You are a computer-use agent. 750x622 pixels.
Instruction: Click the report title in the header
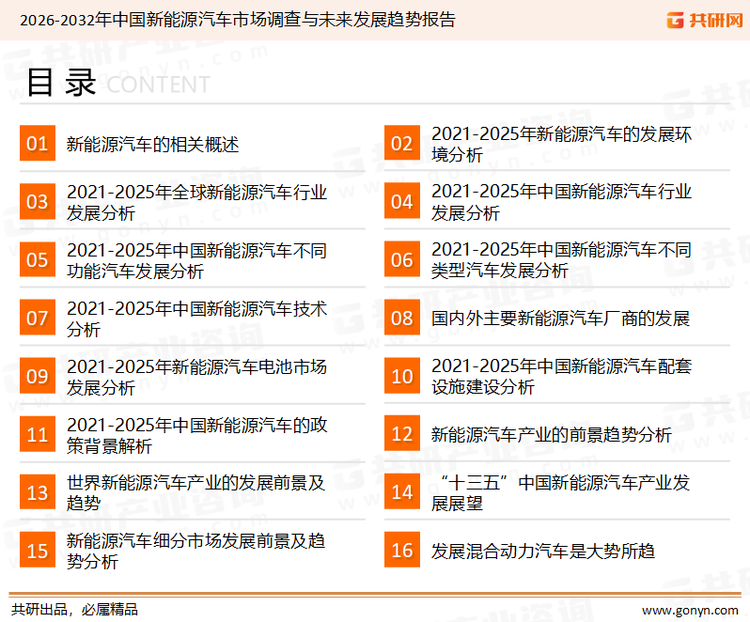click(238, 20)
